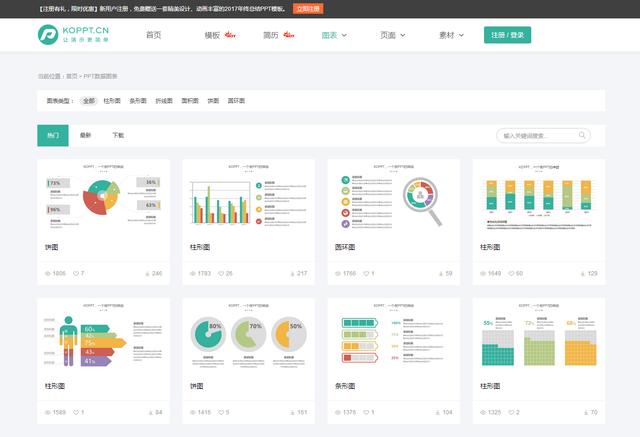Click the keyword search input field
Image resolution: width=640 pixels, height=437 pixels.
[x=543, y=135]
